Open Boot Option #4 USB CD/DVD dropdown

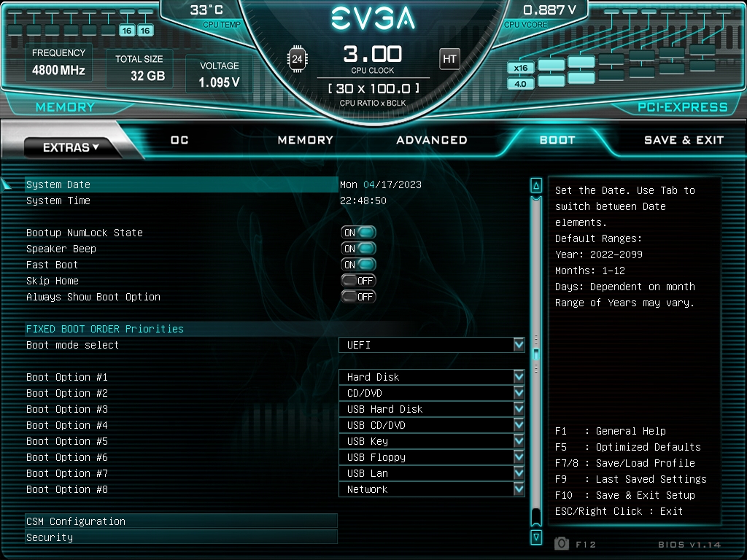click(x=432, y=425)
